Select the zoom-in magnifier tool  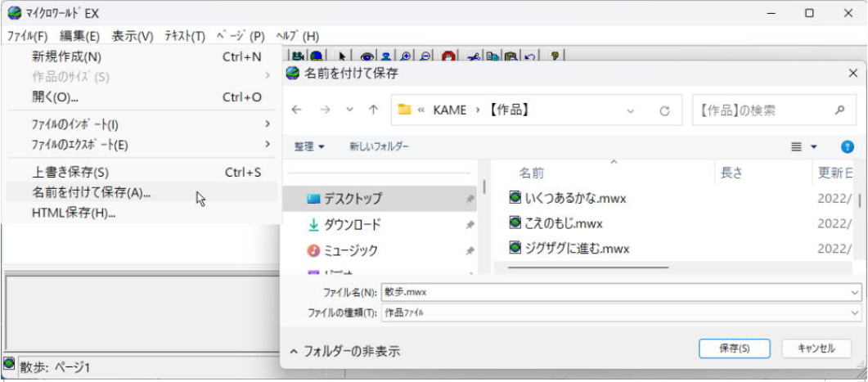[406, 56]
